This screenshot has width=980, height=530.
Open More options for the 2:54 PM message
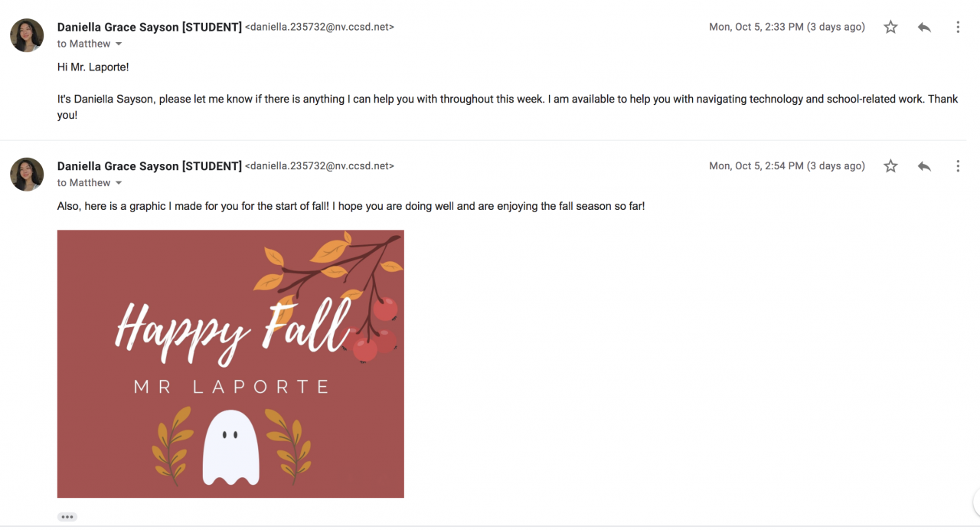point(958,166)
